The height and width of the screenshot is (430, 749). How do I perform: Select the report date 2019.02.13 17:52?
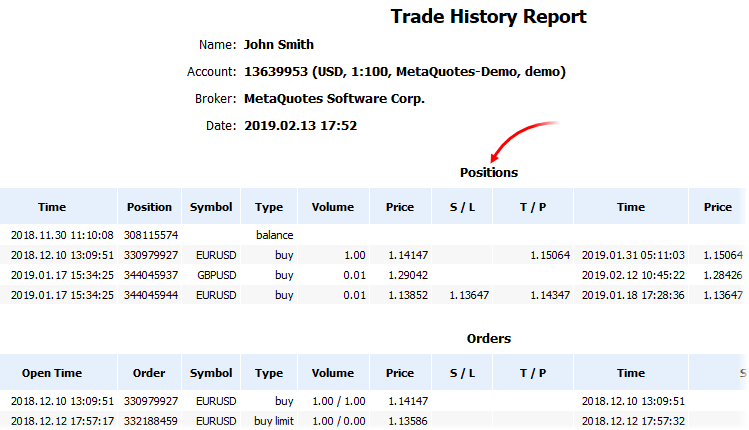point(301,126)
